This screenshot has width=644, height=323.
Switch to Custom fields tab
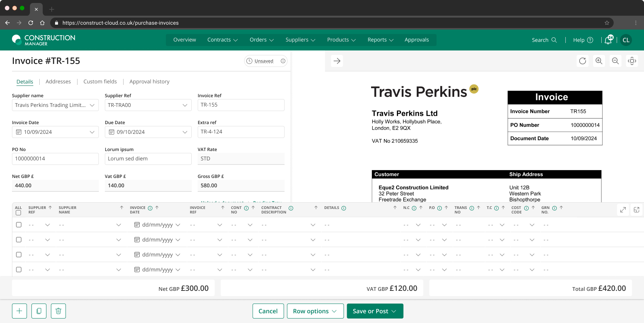tap(100, 81)
